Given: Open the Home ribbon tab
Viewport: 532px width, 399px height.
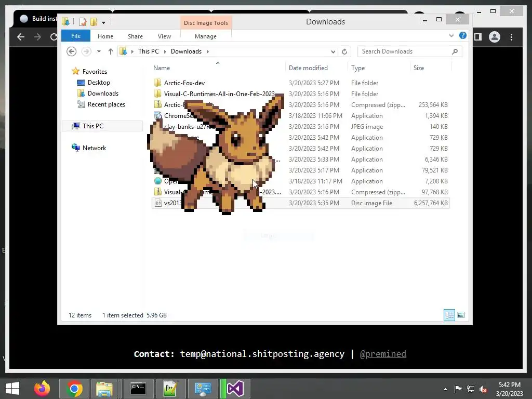Looking at the screenshot, I should 105,36.
